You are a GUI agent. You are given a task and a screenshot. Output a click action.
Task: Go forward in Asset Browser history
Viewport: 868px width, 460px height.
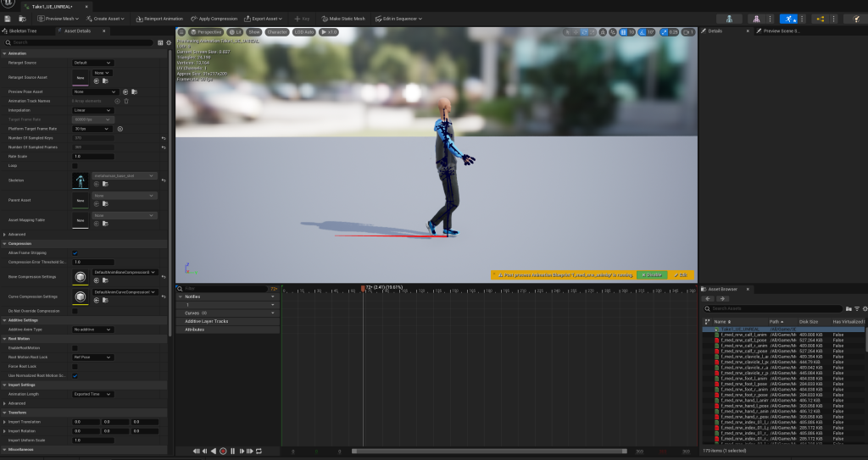(x=722, y=299)
